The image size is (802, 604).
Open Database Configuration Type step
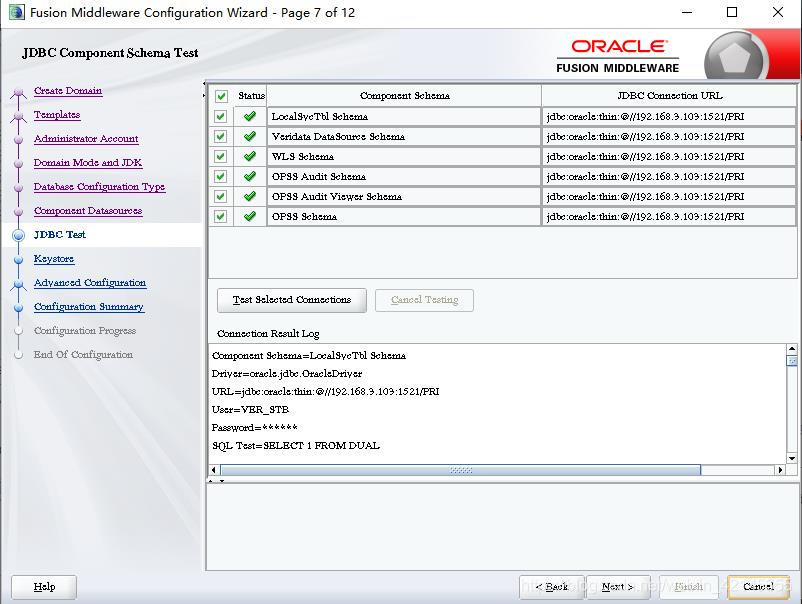coord(99,187)
